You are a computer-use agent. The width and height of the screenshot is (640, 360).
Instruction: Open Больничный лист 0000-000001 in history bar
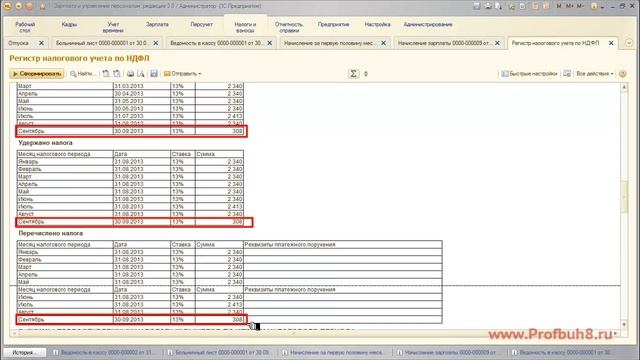coord(219,352)
